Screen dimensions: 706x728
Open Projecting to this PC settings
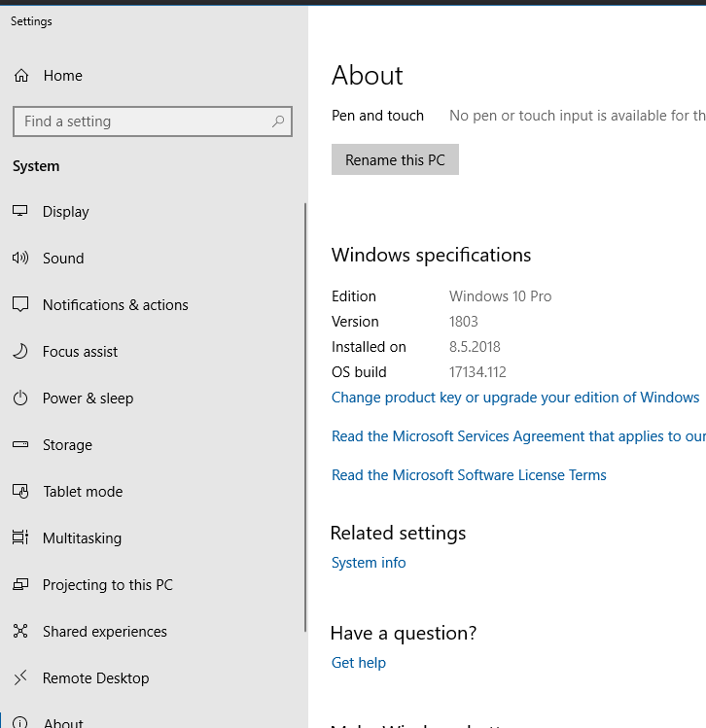(107, 585)
